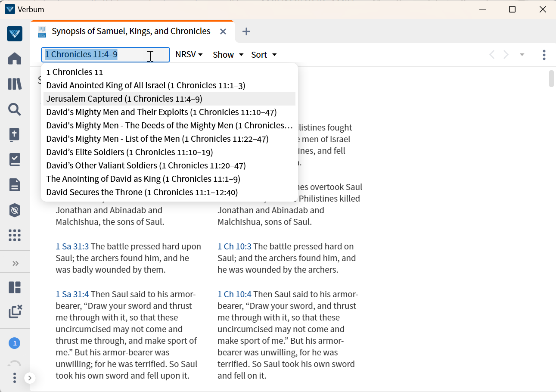Click the text 'he was wounded by the archers.'
This screenshot has width=556, height=392.
click(x=278, y=270)
